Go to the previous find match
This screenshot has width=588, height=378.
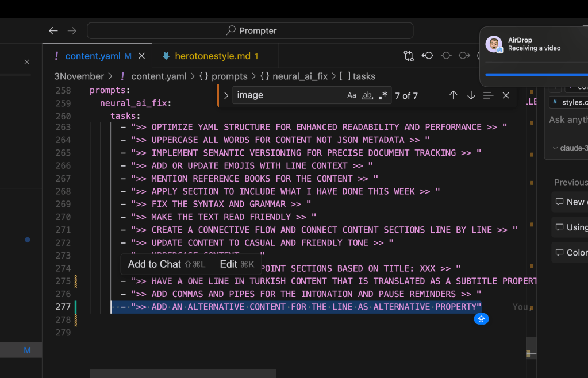tap(454, 95)
